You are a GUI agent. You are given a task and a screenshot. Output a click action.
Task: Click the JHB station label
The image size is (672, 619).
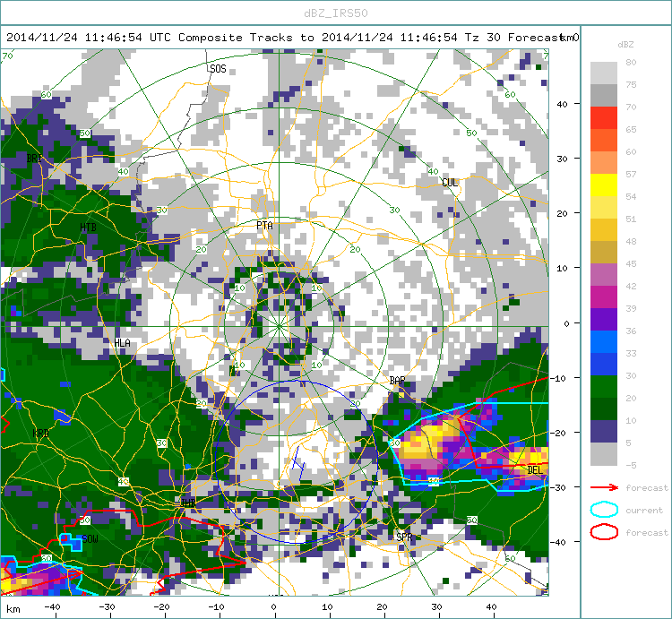(188, 503)
